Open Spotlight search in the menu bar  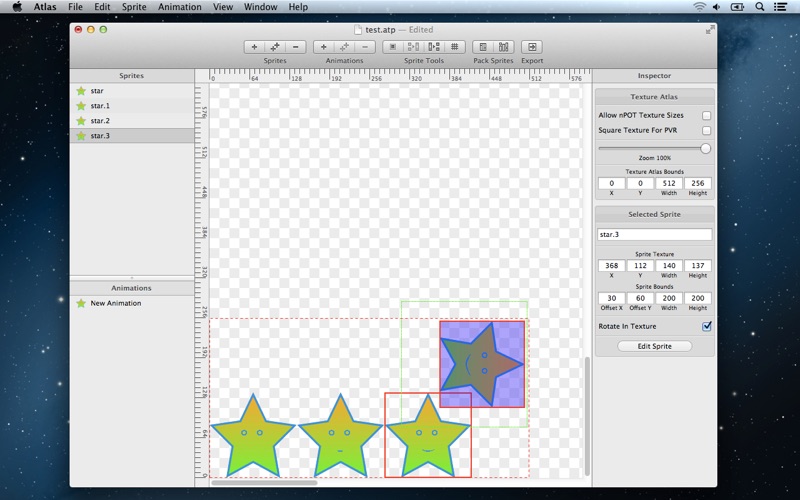point(760,7)
